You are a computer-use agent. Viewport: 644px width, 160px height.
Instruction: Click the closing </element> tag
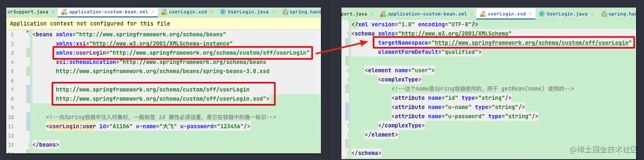click(381, 134)
